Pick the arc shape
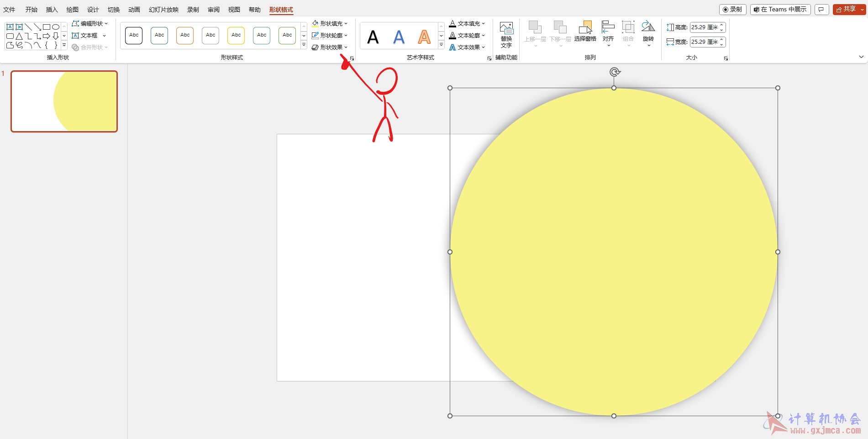Viewport: 868px width, 439px height. (x=28, y=45)
